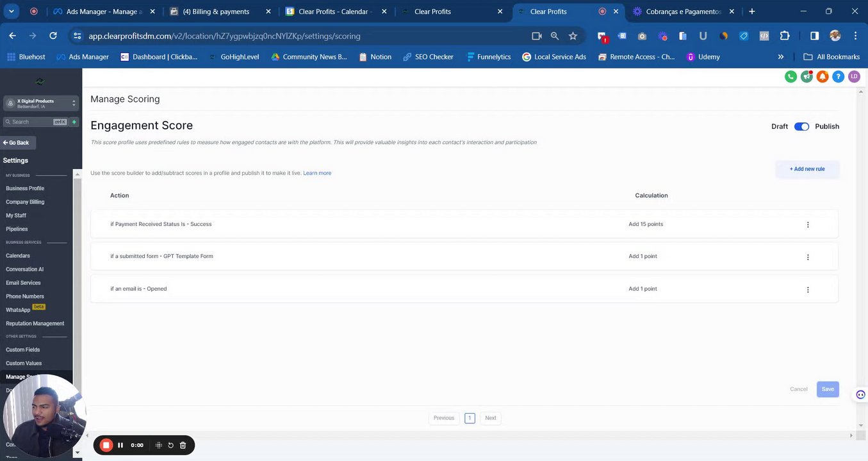Bookmark this page with the star icon
Image resolution: width=868 pixels, height=461 pixels.
tap(573, 36)
